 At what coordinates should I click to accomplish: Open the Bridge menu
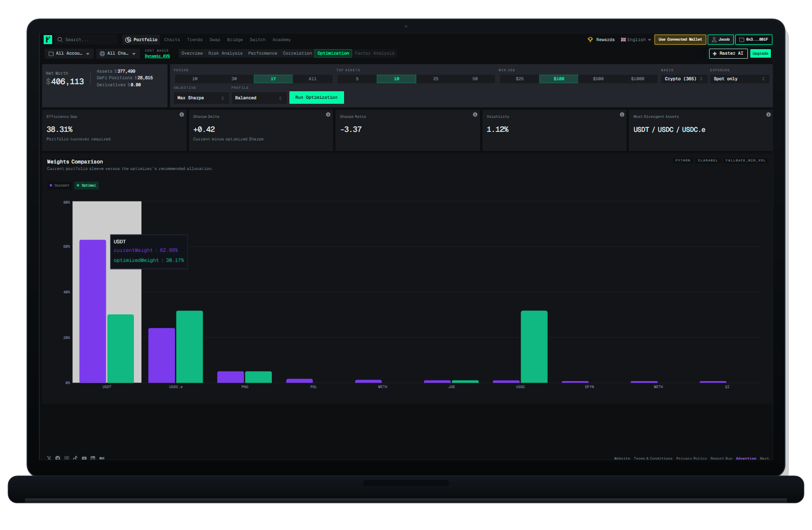235,40
